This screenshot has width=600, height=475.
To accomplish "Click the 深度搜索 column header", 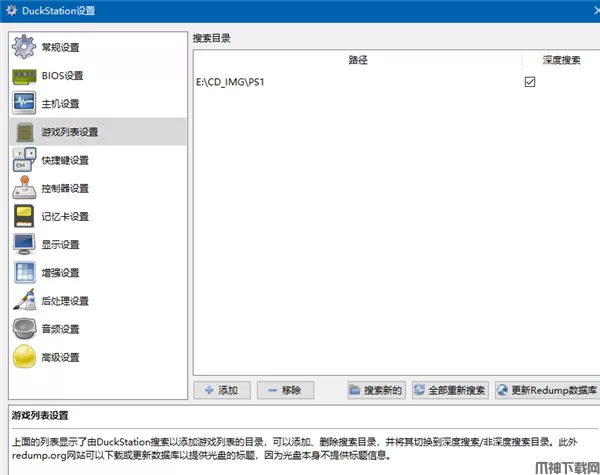I will point(561,60).
